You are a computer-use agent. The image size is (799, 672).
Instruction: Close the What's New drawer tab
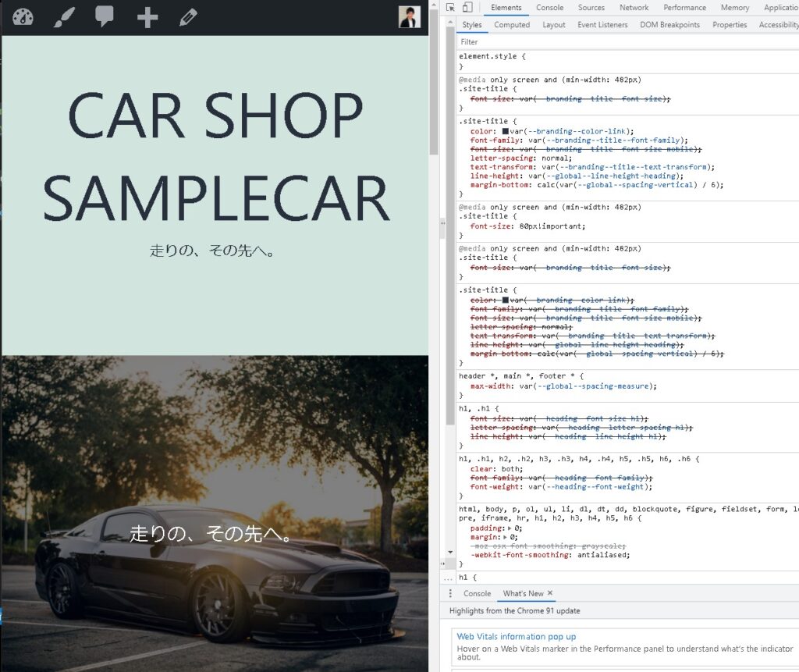point(549,594)
